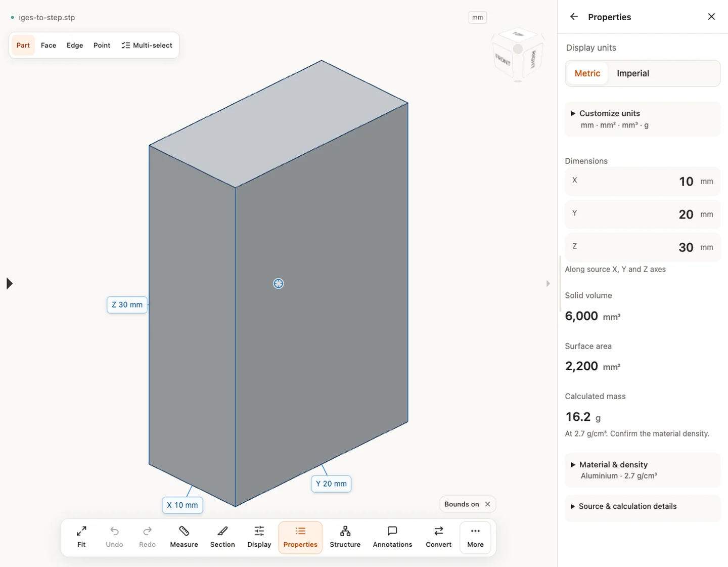Activate the Section tool
The image size is (728, 567).
click(x=222, y=537)
